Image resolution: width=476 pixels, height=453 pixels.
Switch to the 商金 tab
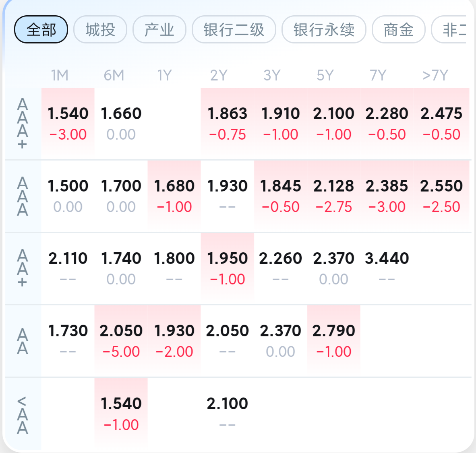[399, 29]
